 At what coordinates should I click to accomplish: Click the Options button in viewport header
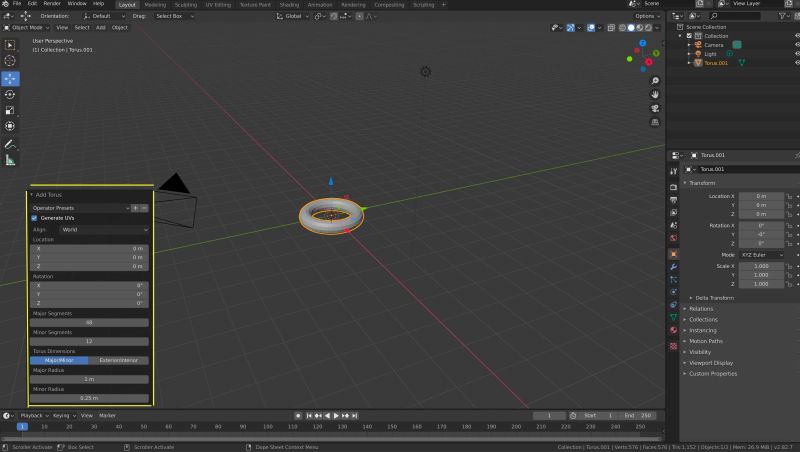pos(647,16)
